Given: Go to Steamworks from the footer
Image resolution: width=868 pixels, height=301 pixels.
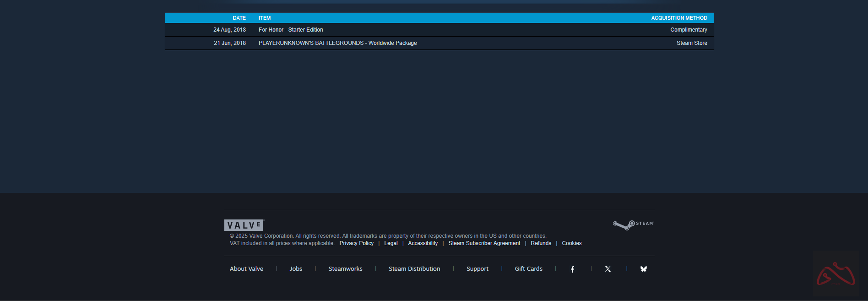Looking at the screenshot, I should (x=345, y=269).
